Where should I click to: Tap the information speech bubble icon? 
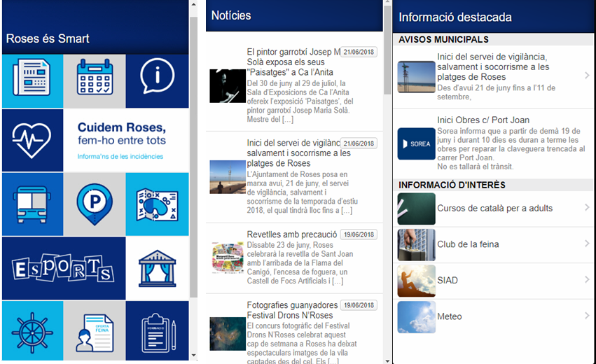[x=157, y=80]
